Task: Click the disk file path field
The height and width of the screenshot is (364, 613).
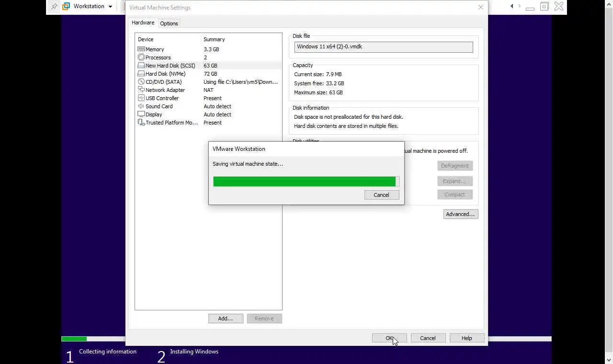Action: pyautogui.click(x=384, y=47)
